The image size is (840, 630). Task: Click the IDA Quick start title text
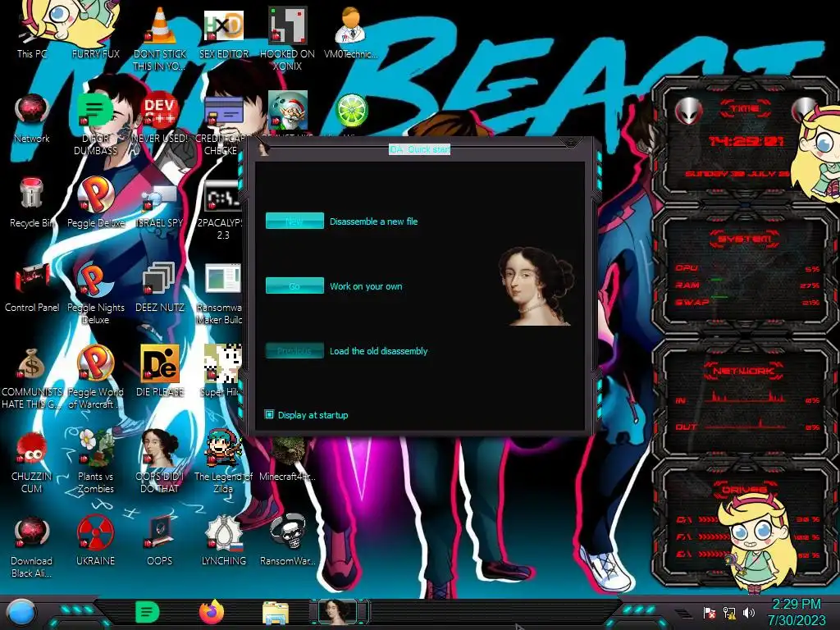419,149
